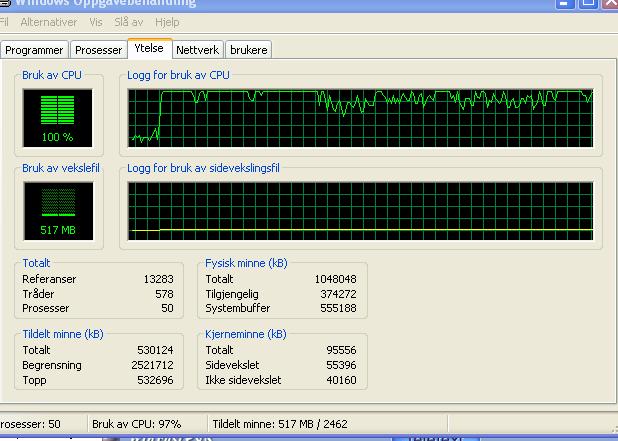Click Kjerneminne Totalt value 95556
The height and width of the screenshot is (441, 618).
click(341, 350)
